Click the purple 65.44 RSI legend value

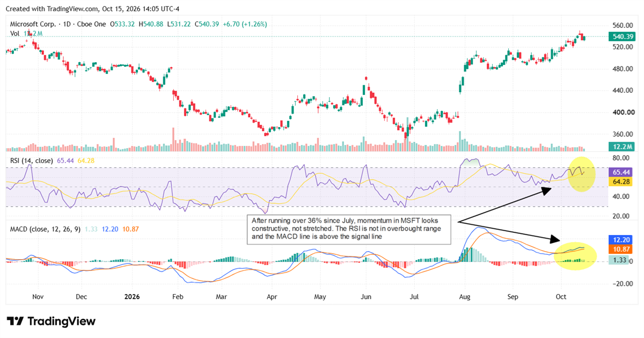(65, 160)
